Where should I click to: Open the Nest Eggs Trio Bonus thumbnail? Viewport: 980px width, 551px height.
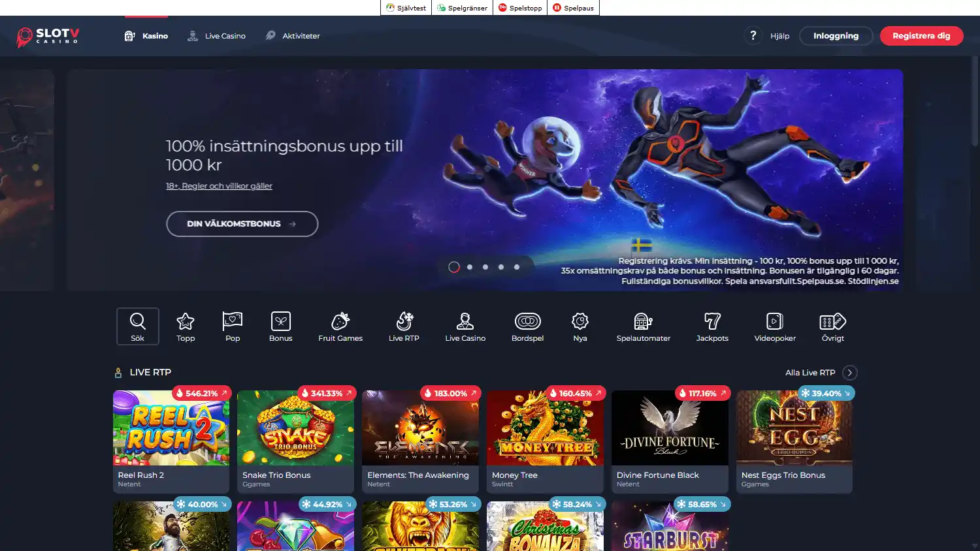coord(794,428)
